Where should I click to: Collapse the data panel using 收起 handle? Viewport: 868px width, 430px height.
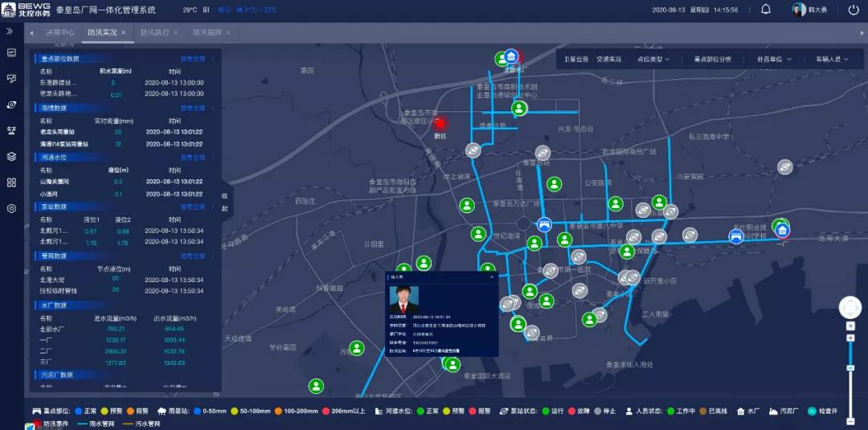(x=225, y=202)
